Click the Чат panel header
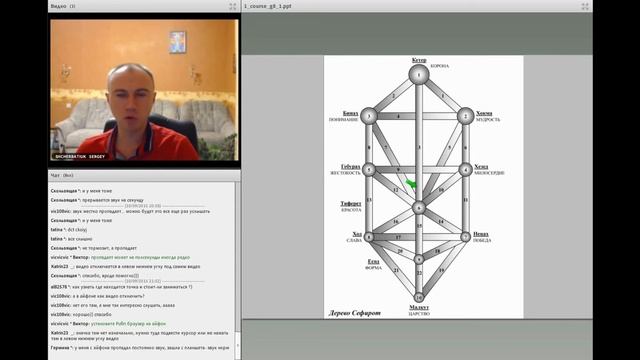640x360 pixels. (144, 175)
